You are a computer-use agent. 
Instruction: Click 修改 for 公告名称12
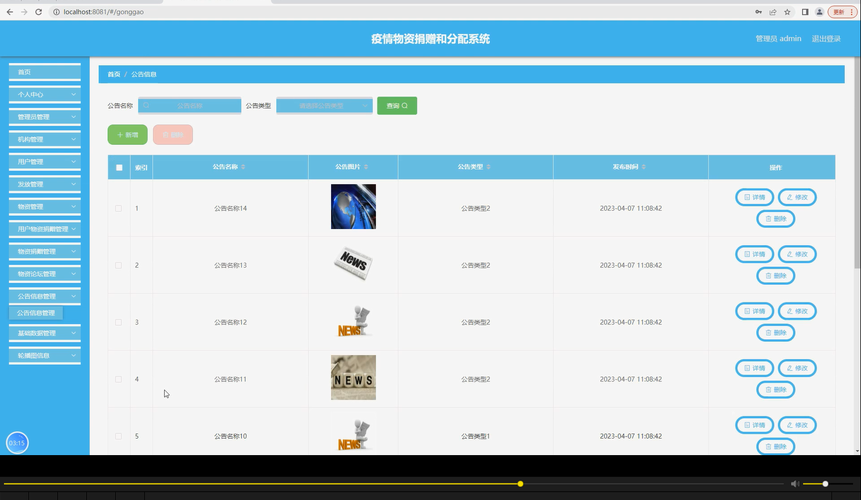click(x=797, y=311)
